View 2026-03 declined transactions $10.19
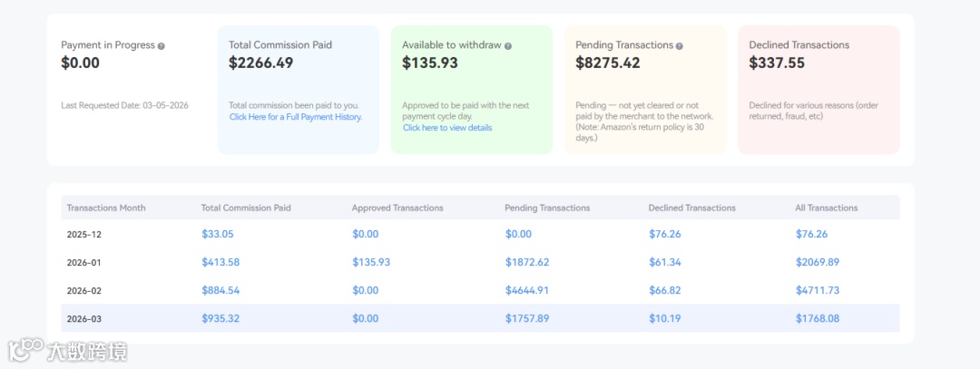 [665, 318]
